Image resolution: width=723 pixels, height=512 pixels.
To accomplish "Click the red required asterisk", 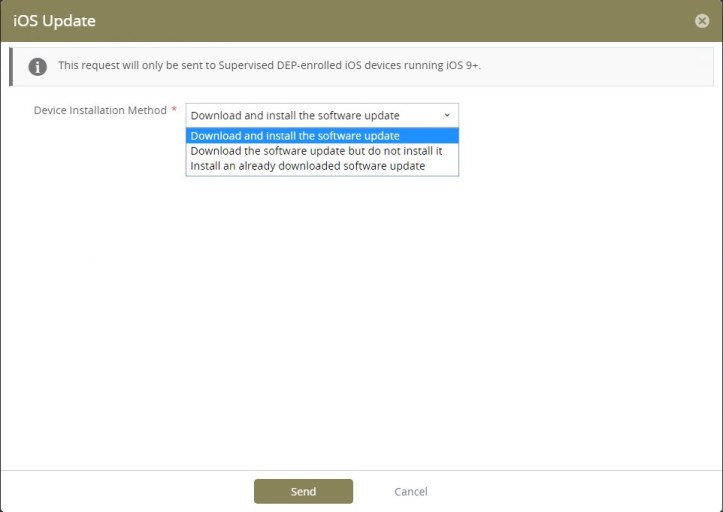I will (x=174, y=110).
